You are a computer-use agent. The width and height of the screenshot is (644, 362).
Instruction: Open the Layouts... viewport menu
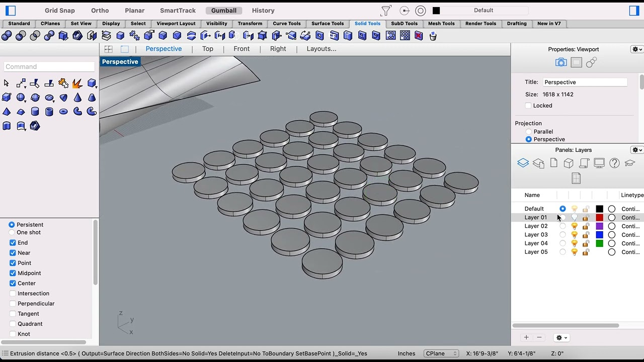[321, 49]
